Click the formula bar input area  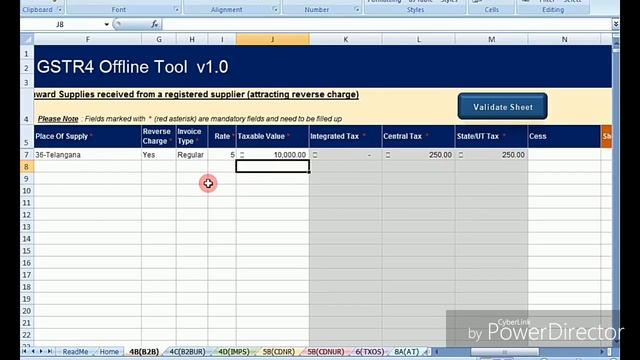coord(387,24)
